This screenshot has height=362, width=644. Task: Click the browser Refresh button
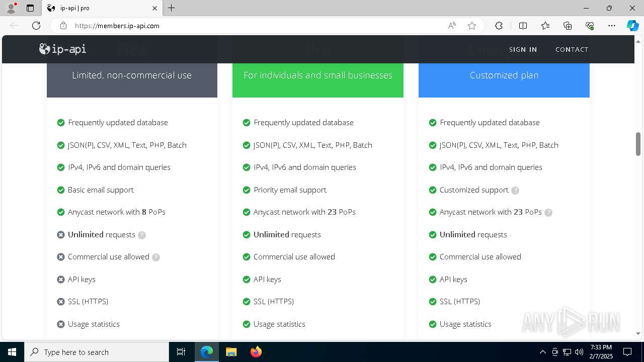click(x=36, y=26)
